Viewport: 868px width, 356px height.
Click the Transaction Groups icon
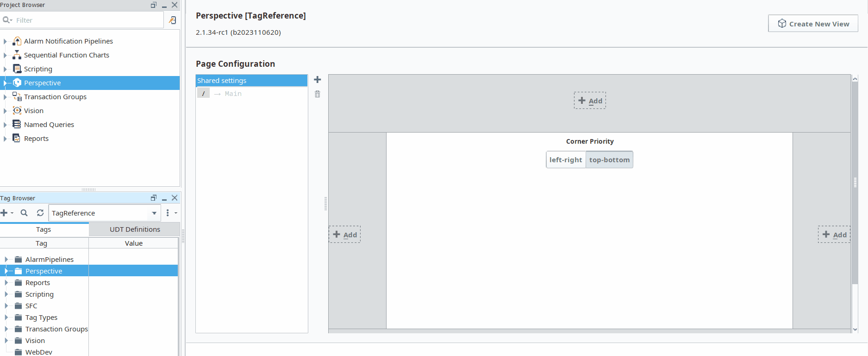click(17, 97)
